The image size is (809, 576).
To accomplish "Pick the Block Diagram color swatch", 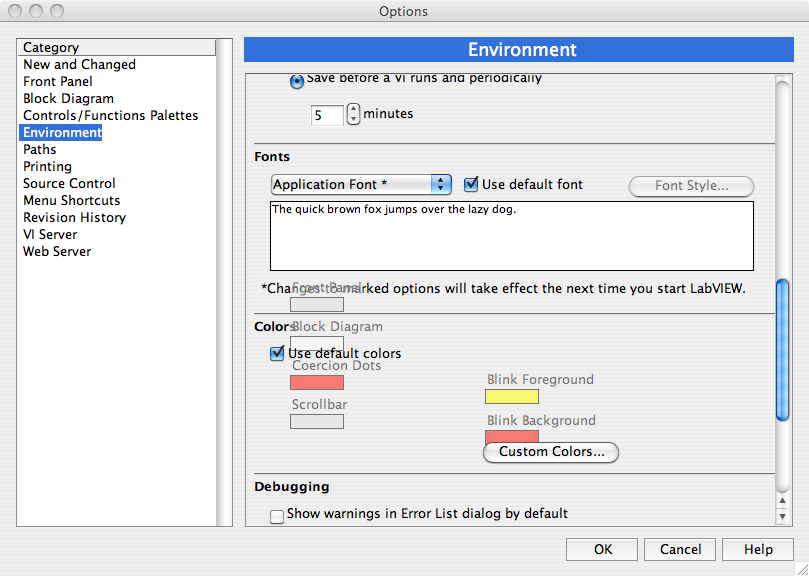I will (317, 342).
